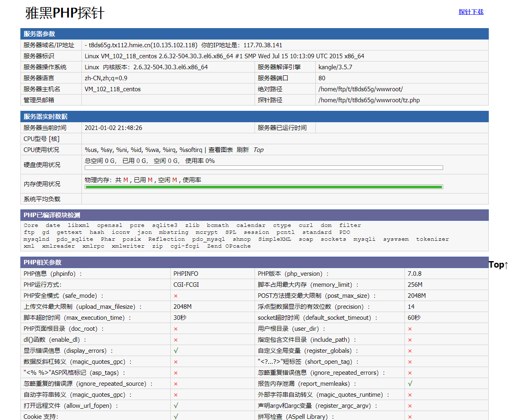Viewport: 512px width, 420px height.
Task: Click the enable_dl red cross mark
Action: pos(176,340)
